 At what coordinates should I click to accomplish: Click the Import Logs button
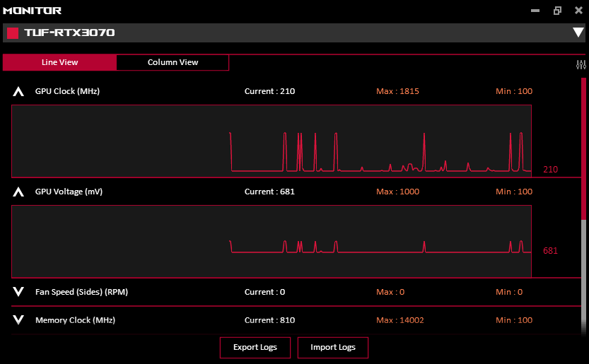tap(333, 348)
